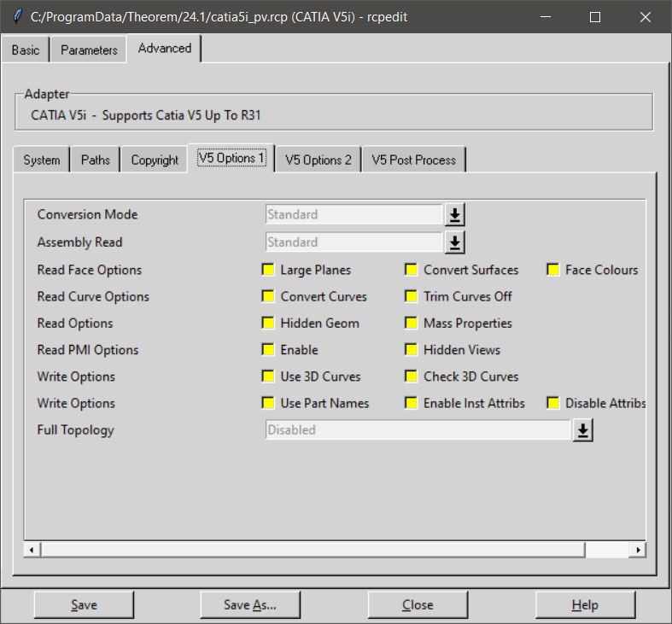Click the Close button at bottom
This screenshot has width=672, height=624.
tap(418, 604)
